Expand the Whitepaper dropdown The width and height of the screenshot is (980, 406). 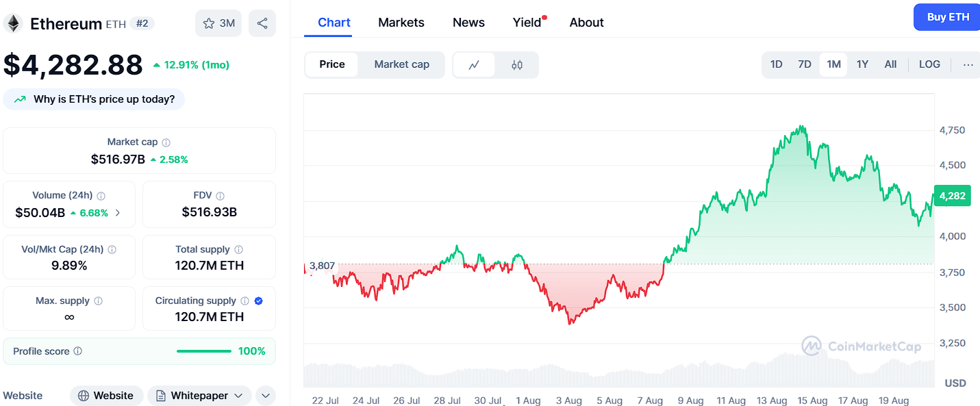pos(238,396)
